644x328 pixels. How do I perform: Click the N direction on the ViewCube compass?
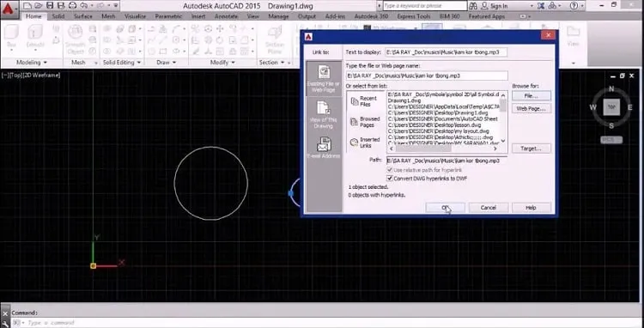click(x=611, y=89)
